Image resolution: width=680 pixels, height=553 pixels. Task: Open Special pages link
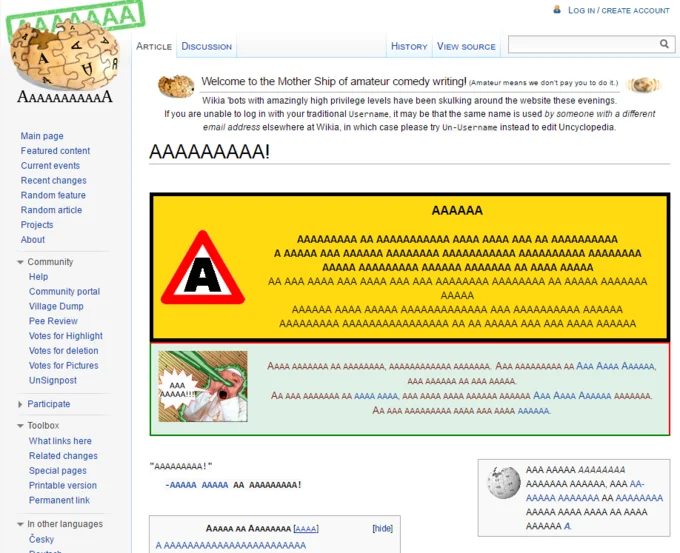(x=57, y=471)
